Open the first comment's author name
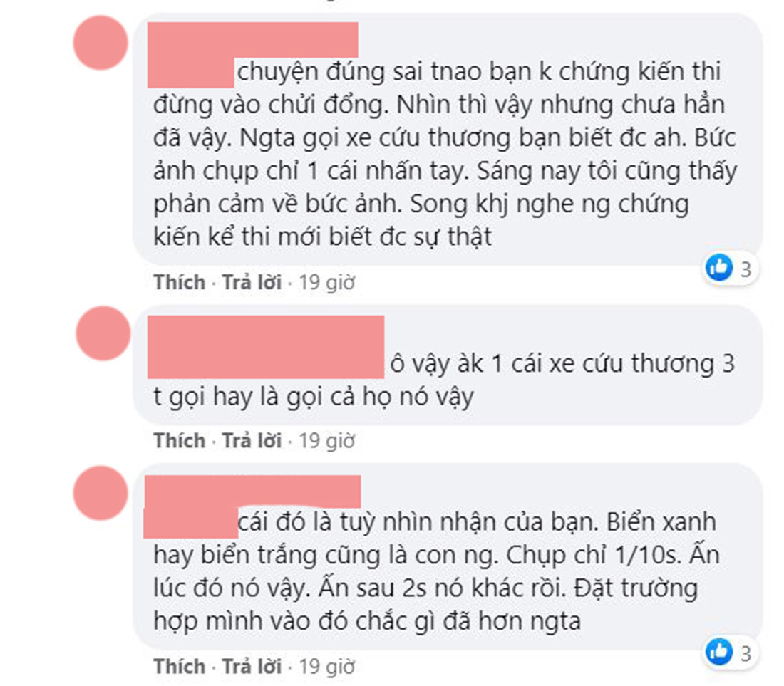 pos(252,40)
